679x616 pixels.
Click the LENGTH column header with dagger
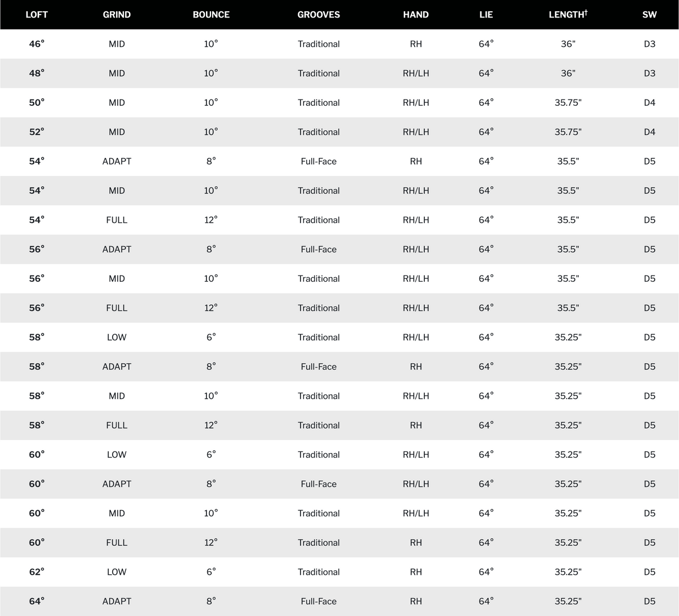568,14
